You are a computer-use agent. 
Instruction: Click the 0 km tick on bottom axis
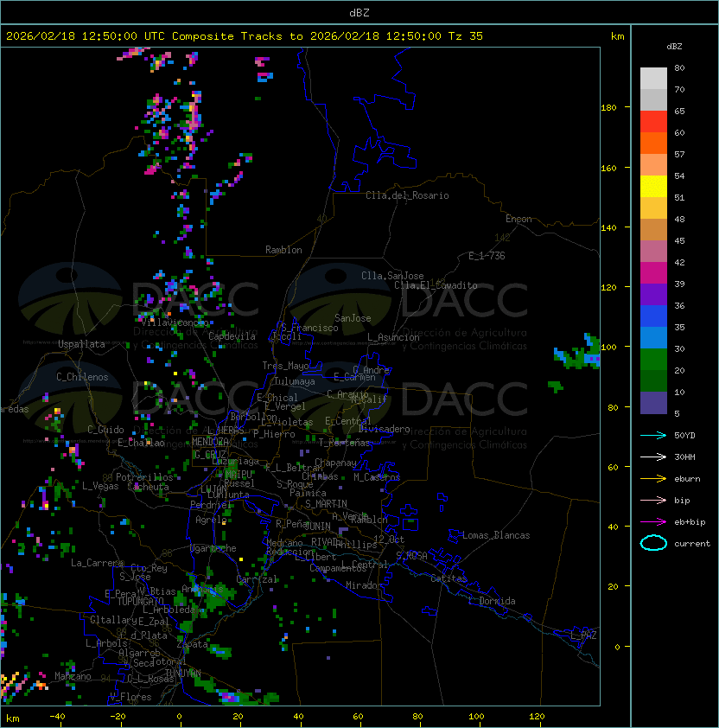(180, 717)
